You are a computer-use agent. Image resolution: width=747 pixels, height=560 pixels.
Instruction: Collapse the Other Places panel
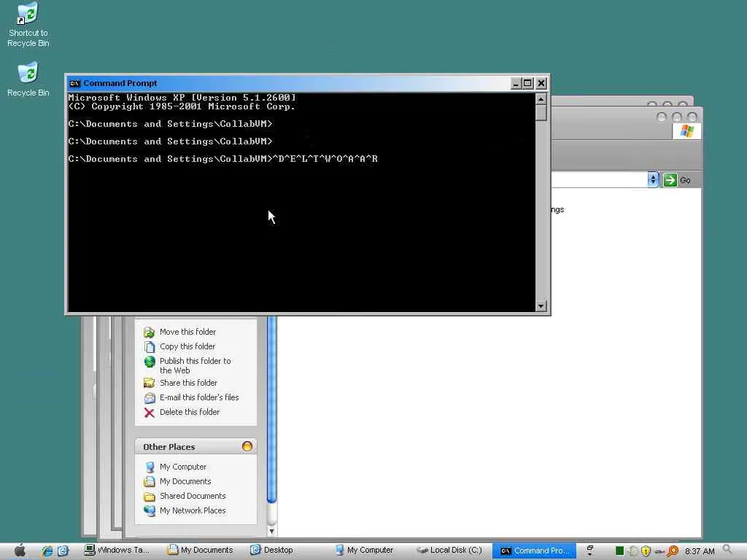click(247, 446)
